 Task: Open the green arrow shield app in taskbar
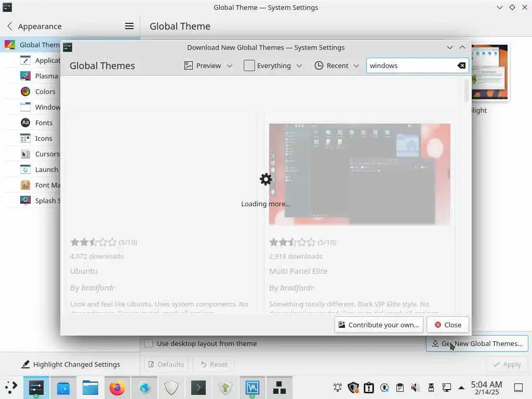tap(225, 388)
